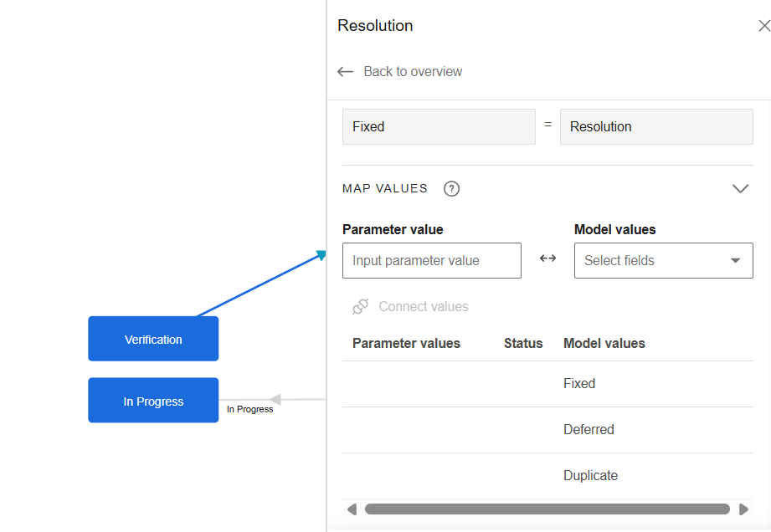Select the Deferred model value row

pos(547,430)
